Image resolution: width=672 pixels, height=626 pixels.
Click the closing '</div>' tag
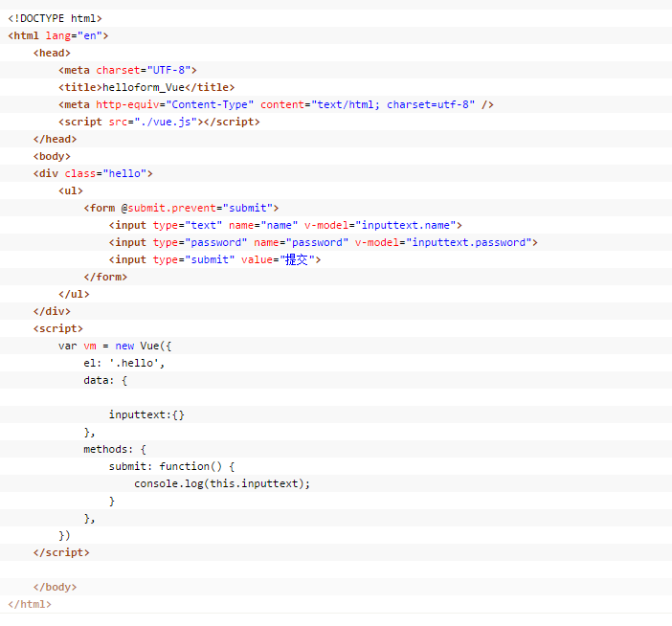[x=52, y=311]
